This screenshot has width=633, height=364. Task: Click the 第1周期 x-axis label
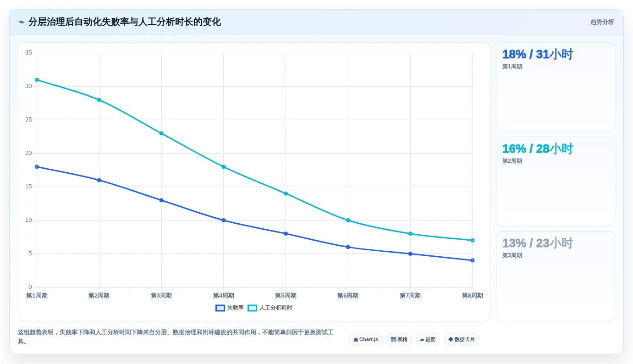point(37,296)
